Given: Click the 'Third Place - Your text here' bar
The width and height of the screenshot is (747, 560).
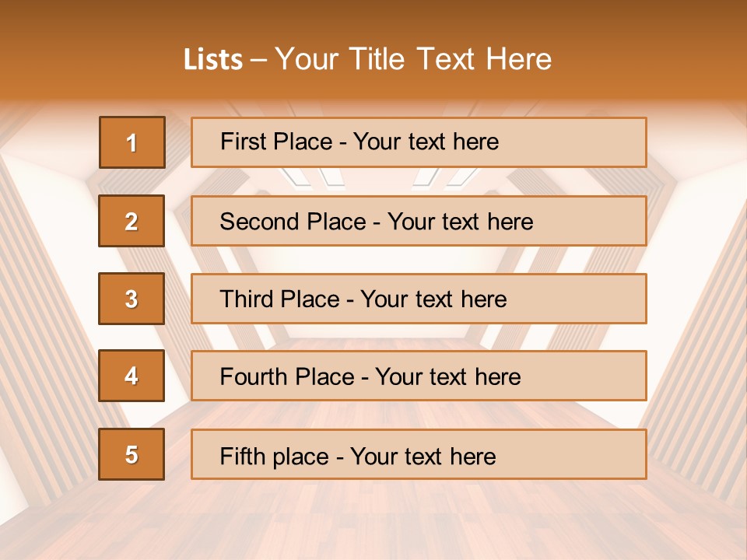Looking at the screenshot, I should pyautogui.click(x=419, y=299).
